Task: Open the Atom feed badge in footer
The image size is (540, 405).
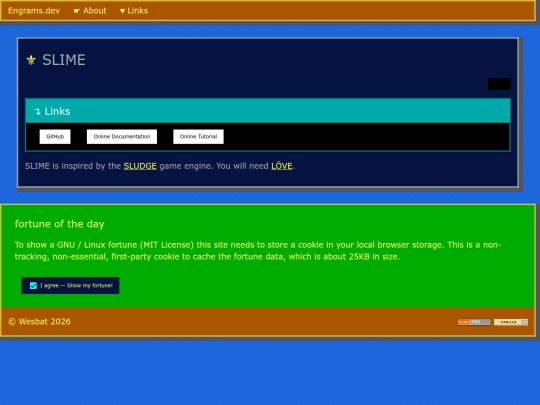Action: point(474,322)
